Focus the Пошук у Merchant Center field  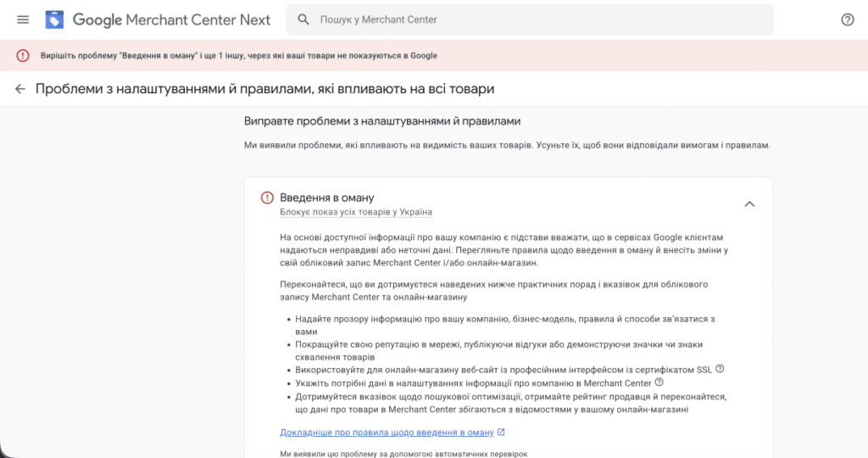click(530, 20)
